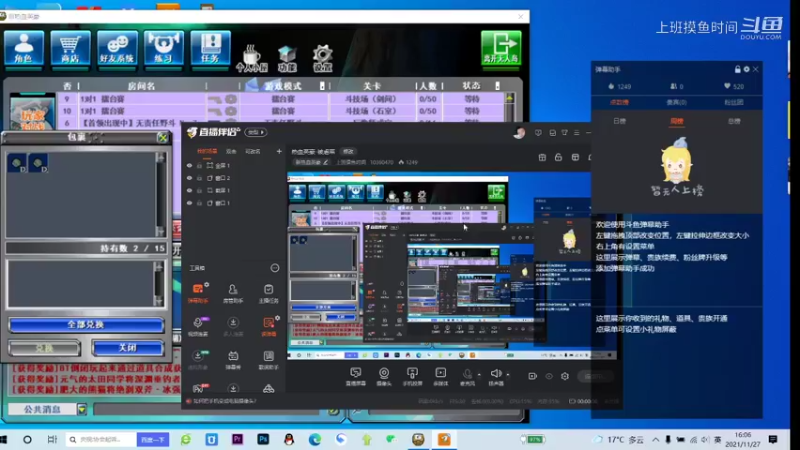800x450 pixels.
Task: Toggle visibility of the 窗口 2 source
Action: (189, 178)
